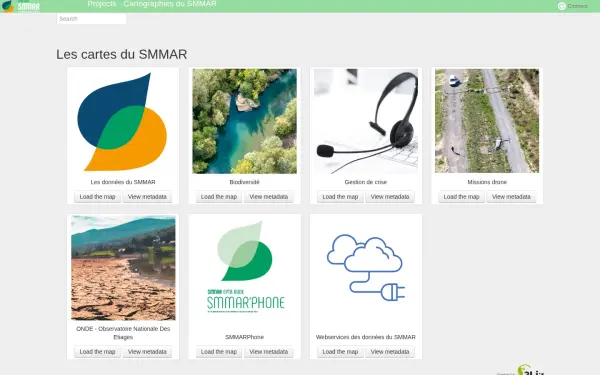
Task: Click the 'SMMARPhone' project title
Action: [x=244, y=337]
